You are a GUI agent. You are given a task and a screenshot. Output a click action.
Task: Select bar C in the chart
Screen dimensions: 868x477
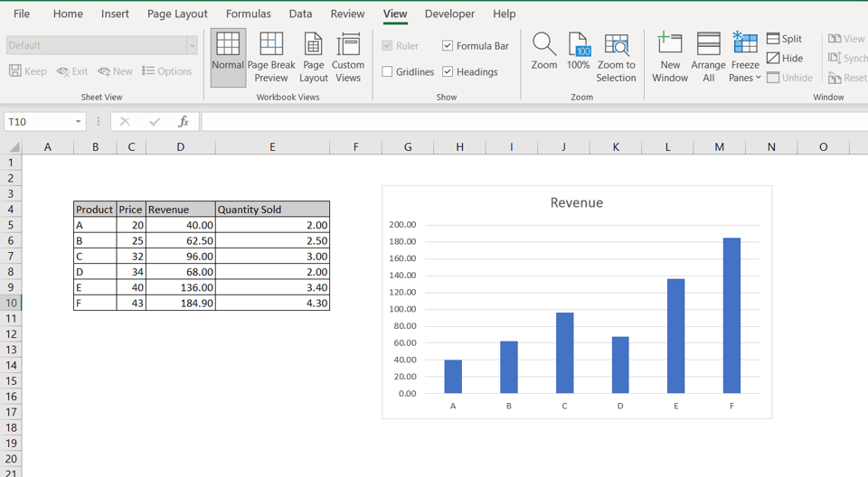pos(564,353)
